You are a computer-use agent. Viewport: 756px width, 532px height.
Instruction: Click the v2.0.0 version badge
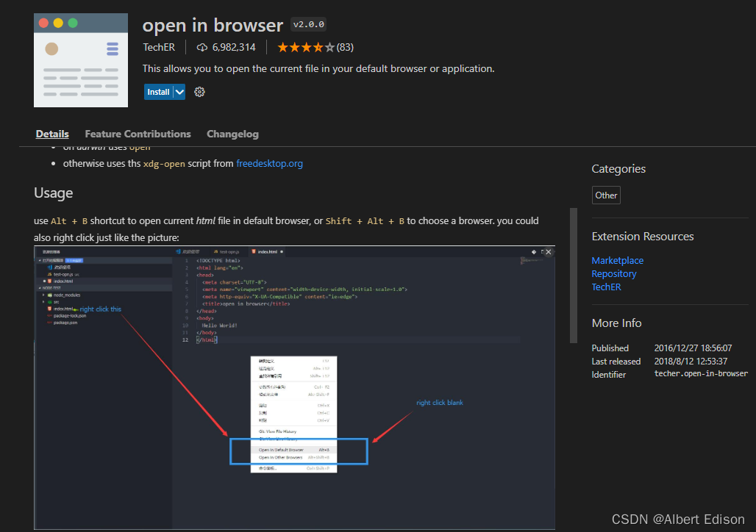309,24
